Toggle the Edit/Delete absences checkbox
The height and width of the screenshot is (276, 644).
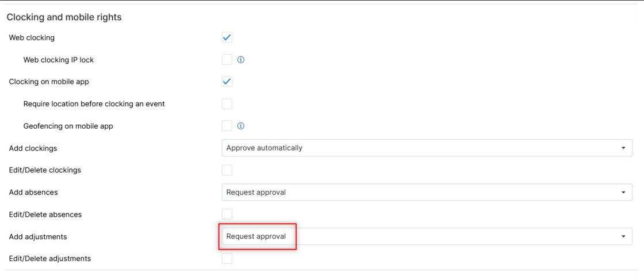pos(227,214)
